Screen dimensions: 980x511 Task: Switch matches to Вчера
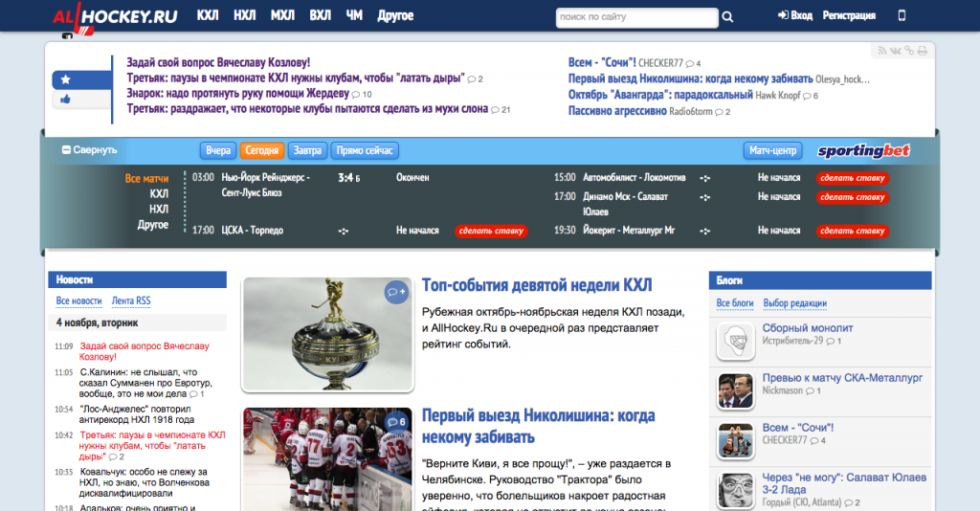(x=218, y=150)
